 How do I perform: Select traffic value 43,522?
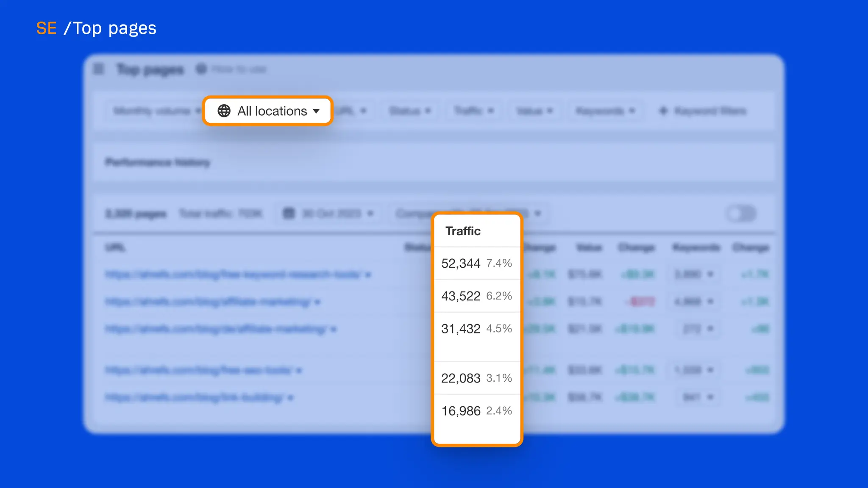[461, 296]
